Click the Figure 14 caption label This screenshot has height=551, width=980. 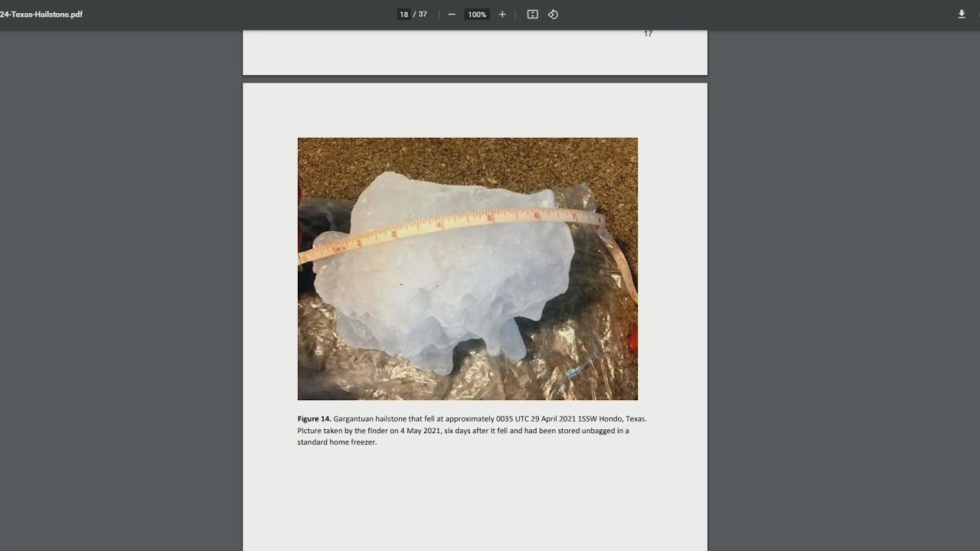click(x=314, y=419)
